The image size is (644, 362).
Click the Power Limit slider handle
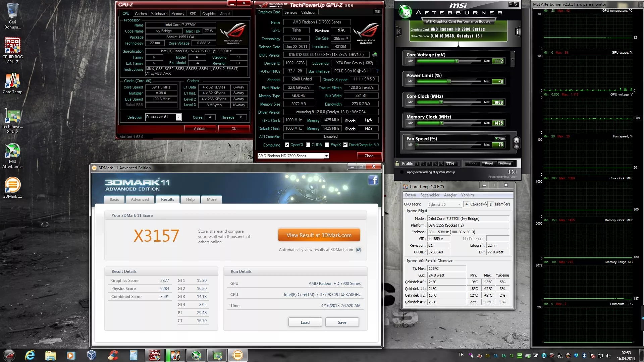coord(449,81)
